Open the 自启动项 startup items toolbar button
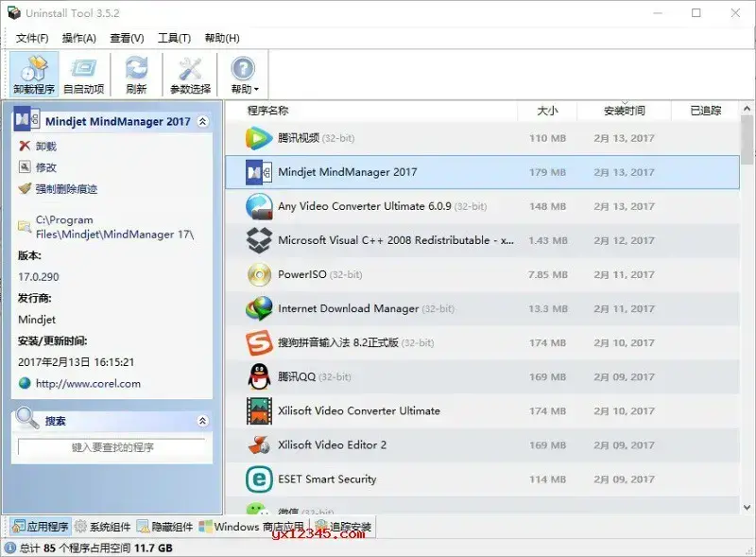This screenshot has height=557, width=756. click(84, 75)
